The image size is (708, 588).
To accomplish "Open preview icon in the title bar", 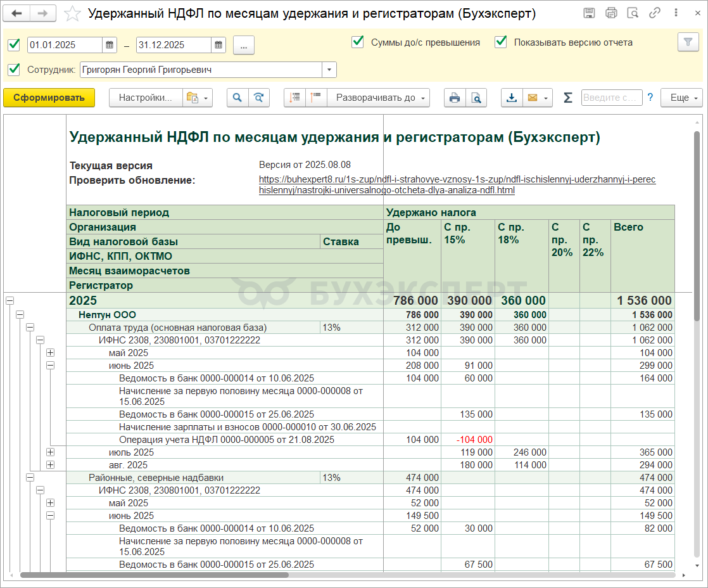I will click(633, 13).
